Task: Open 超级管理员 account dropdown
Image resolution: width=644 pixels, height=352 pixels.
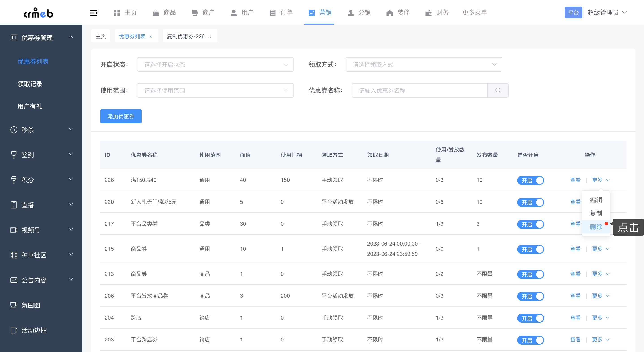Action: (x=607, y=13)
